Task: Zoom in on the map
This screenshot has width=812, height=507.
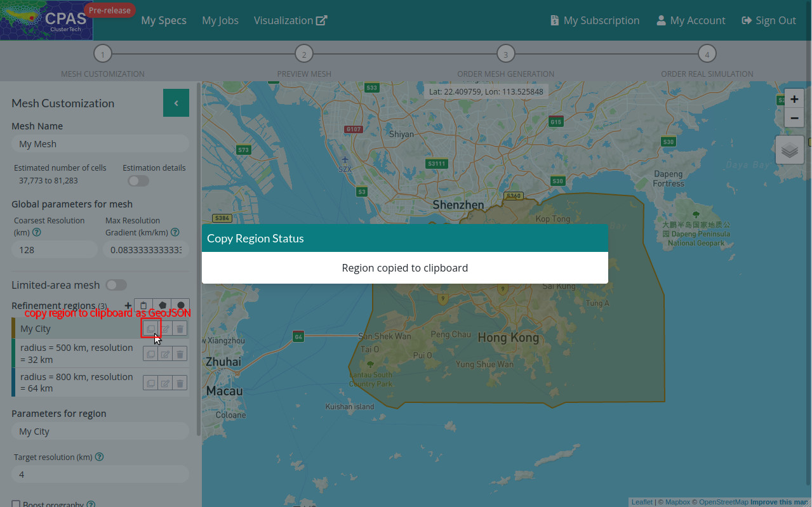Action: pyautogui.click(x=794, y=99)
